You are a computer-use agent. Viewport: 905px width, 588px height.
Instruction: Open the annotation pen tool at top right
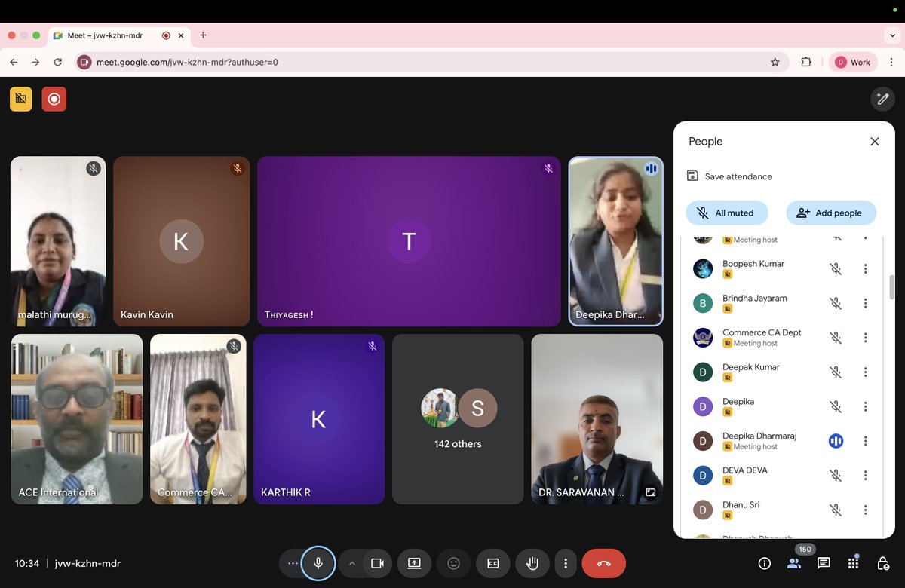(x=882, y=99)
